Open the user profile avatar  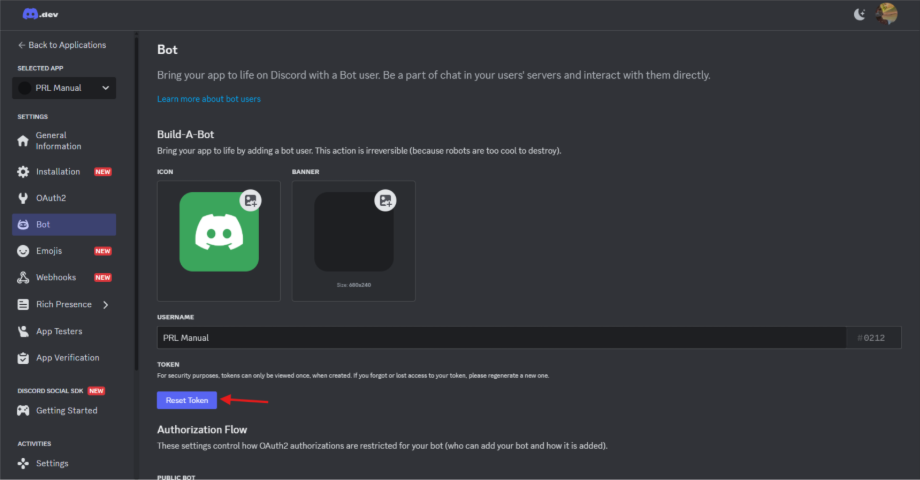[x=886, y=13]
